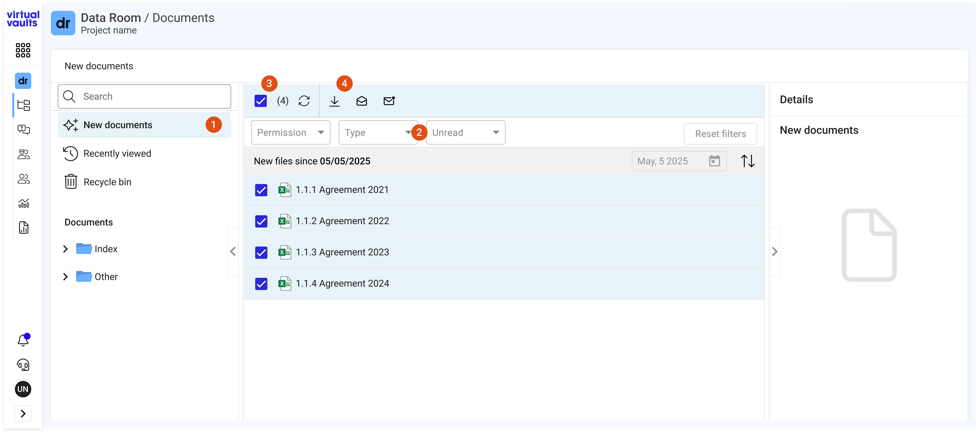The image size is (980, 434).
Task: Click the Data Room breadcrumb title
Action: pyautogui.click(x=111, y=17)
